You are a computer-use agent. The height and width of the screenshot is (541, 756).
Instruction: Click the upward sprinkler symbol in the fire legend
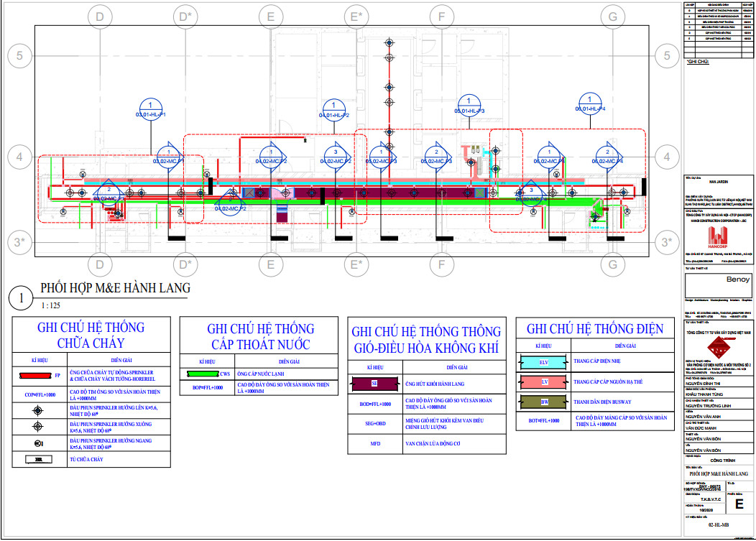[40, 411]
